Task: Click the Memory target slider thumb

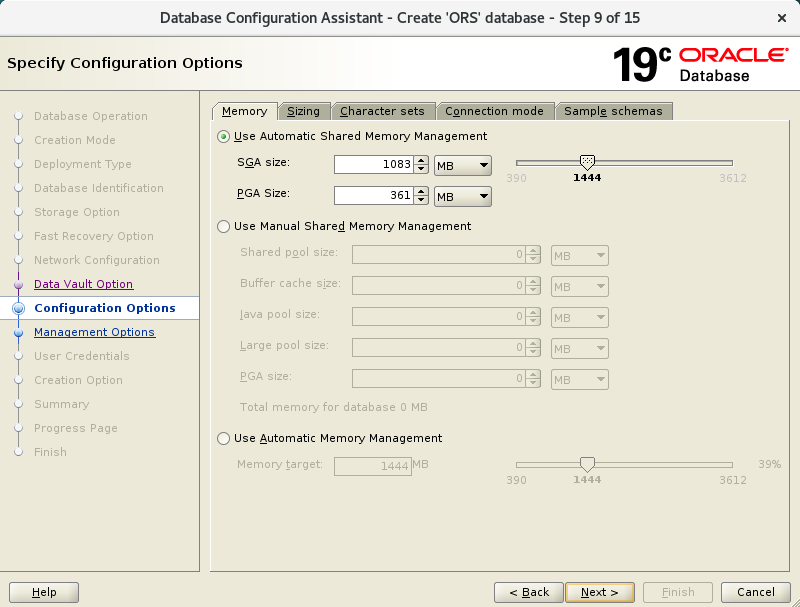Action: (587, 464)
